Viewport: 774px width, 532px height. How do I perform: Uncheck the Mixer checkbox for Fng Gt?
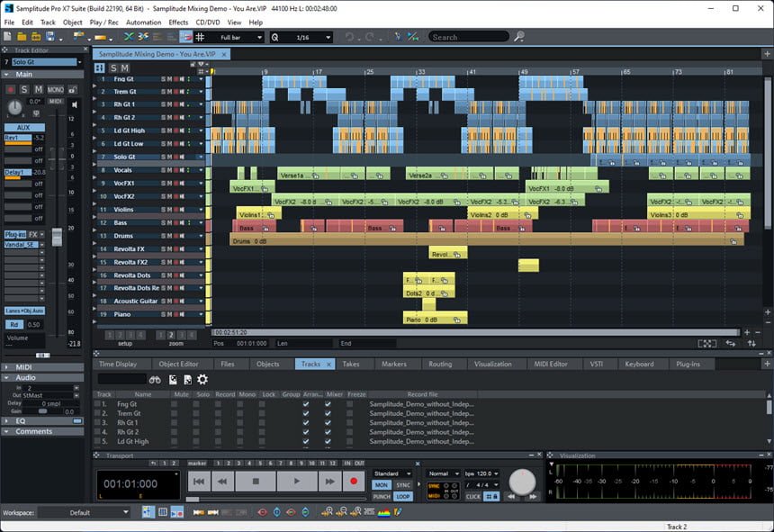tap(328, 404)
